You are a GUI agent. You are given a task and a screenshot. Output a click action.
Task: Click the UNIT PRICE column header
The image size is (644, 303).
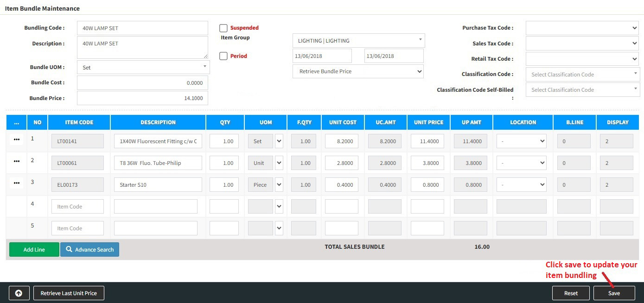pyautogui.click(x=428, y=123)
